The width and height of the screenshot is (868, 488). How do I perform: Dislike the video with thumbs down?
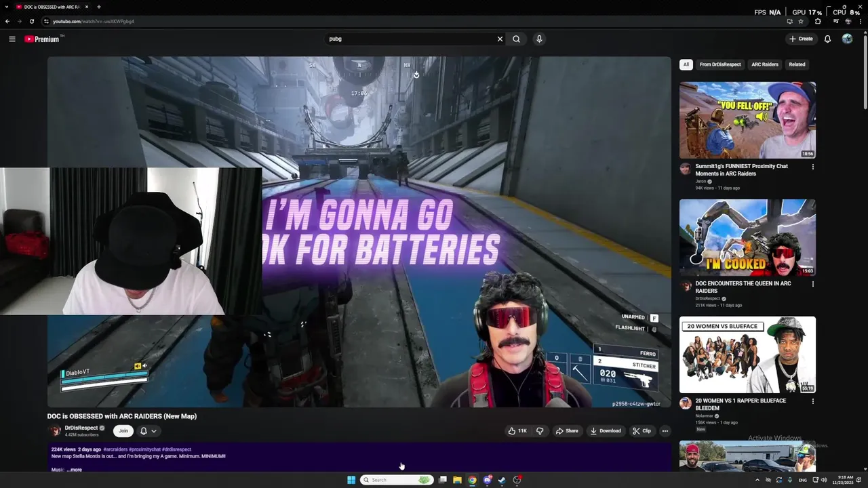[x=540, y=430]
